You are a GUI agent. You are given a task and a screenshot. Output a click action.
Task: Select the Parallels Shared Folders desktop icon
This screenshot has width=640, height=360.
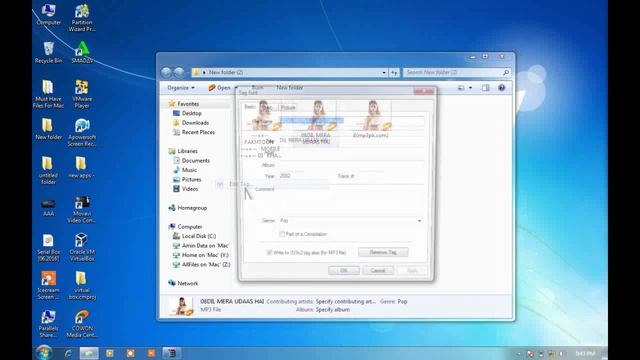pyautogui.click(x=48, y=324)
